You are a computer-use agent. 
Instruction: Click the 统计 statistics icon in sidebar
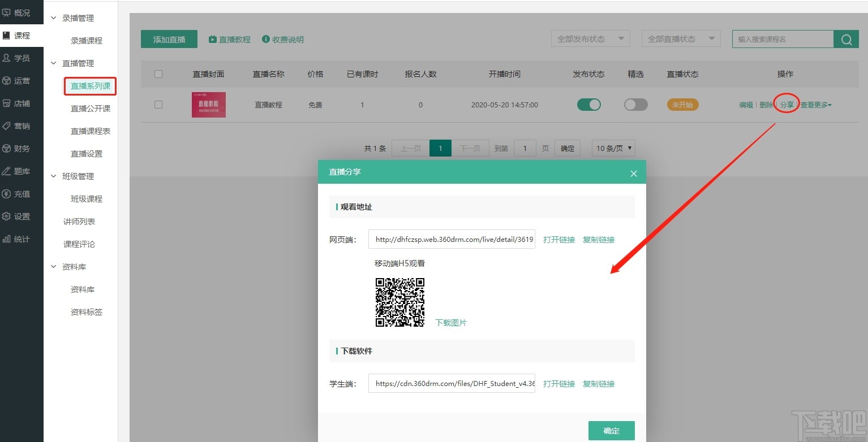coord(21,239)
